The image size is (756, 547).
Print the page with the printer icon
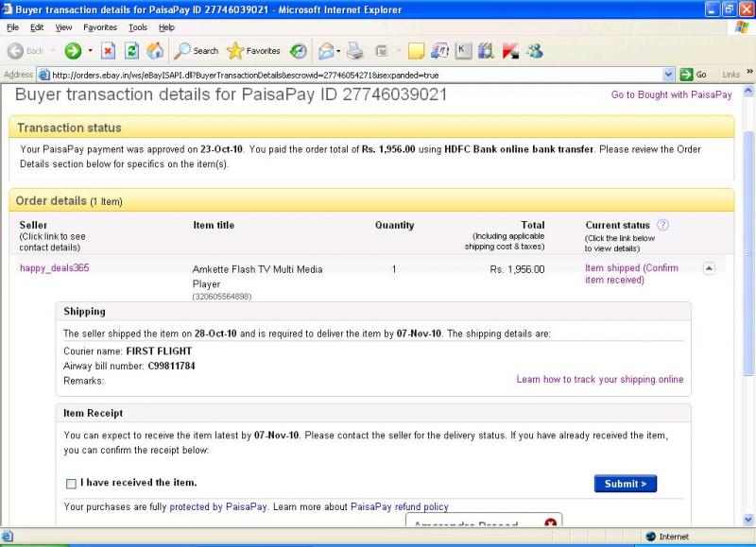(355, 51)
